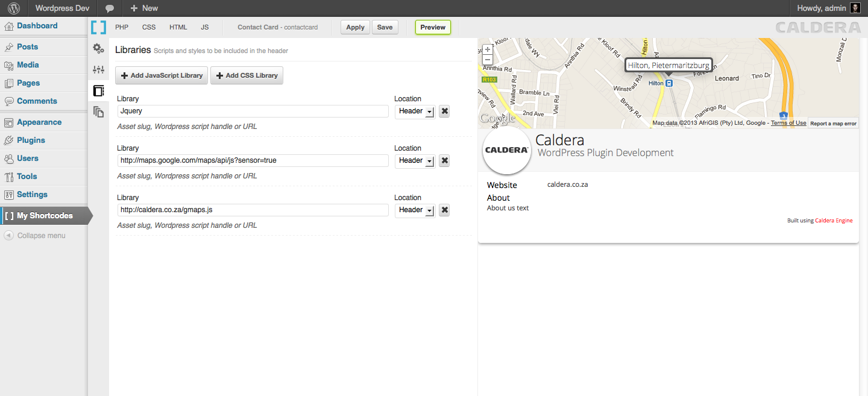Focus the Jquery library input field

pos(253,112)
